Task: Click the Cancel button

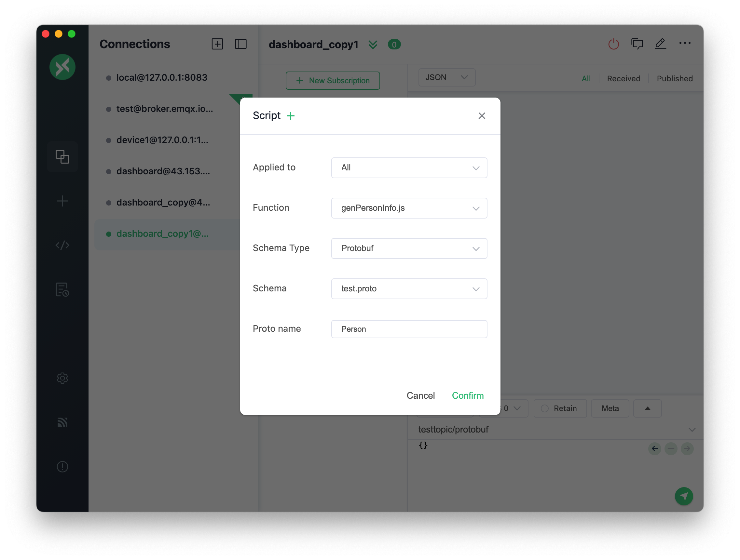Action: pyautogui.click(x=420, y=395)
